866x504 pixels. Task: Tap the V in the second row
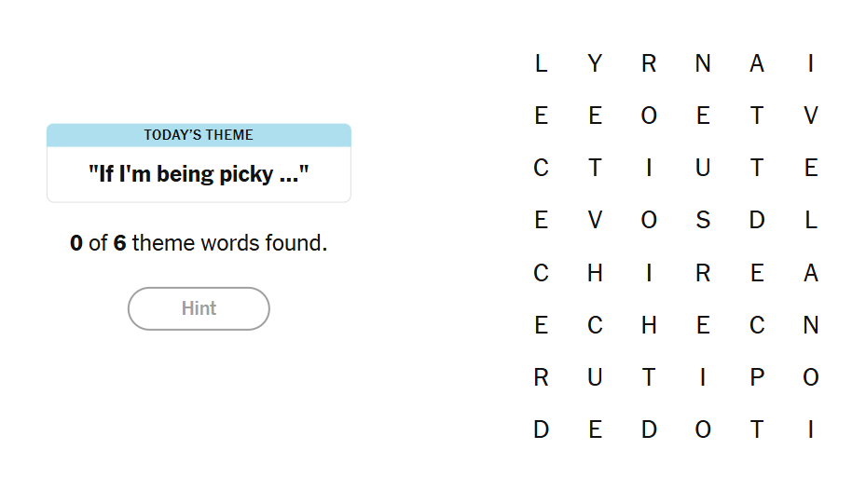(811, 116)
